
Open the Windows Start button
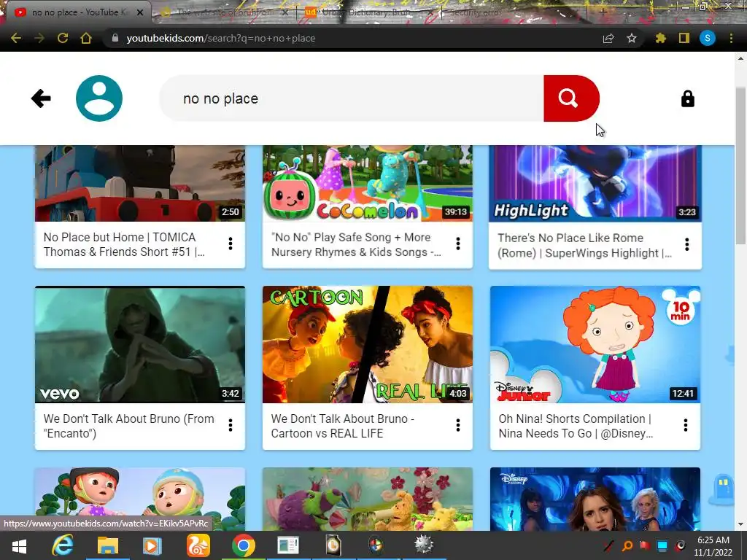(x=19, y=545)
